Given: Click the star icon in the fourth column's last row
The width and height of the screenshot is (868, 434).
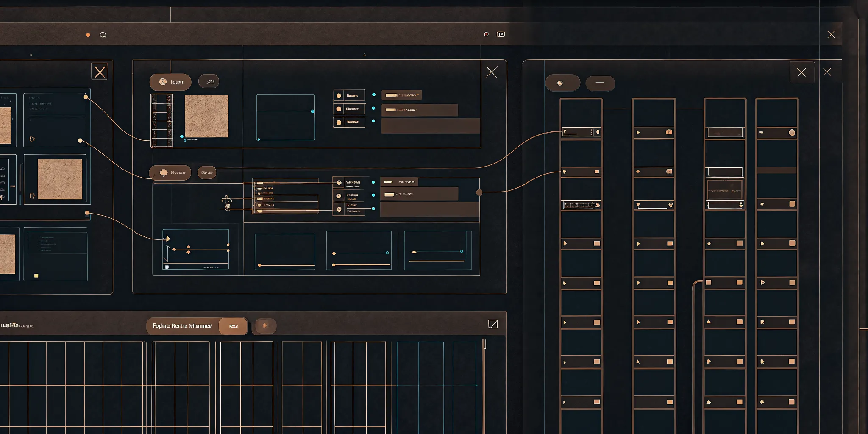Looking at the screenshot, I should pyautogui.click(x=762, y=402).
